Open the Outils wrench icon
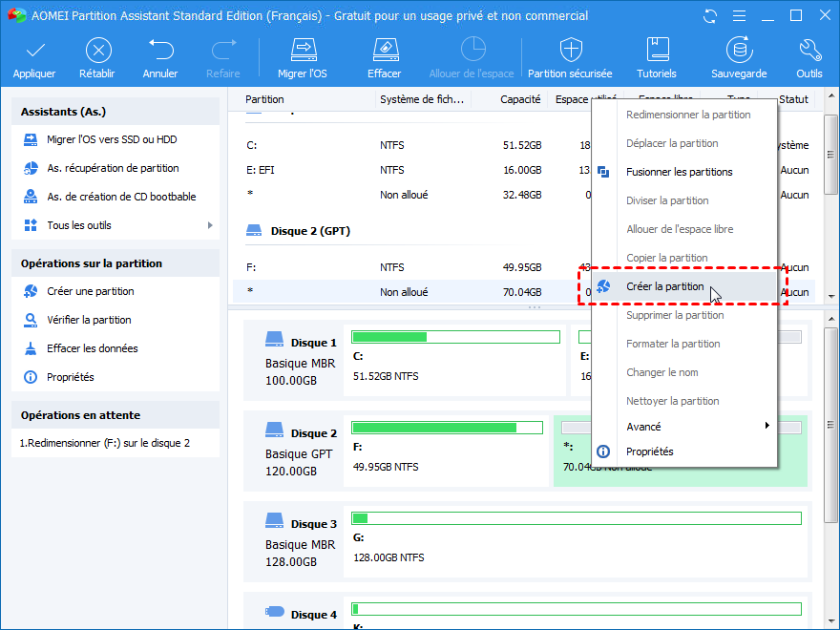The image size is (840, 630). 809,50
